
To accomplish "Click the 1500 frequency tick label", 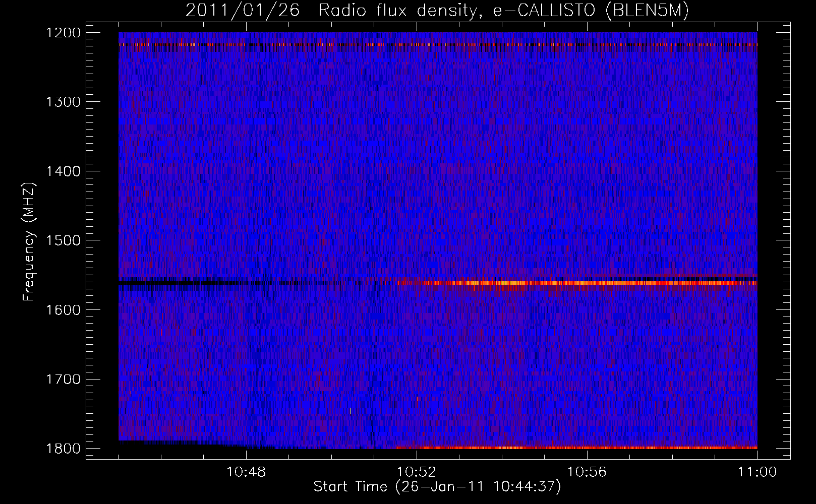I will (63, 240).
